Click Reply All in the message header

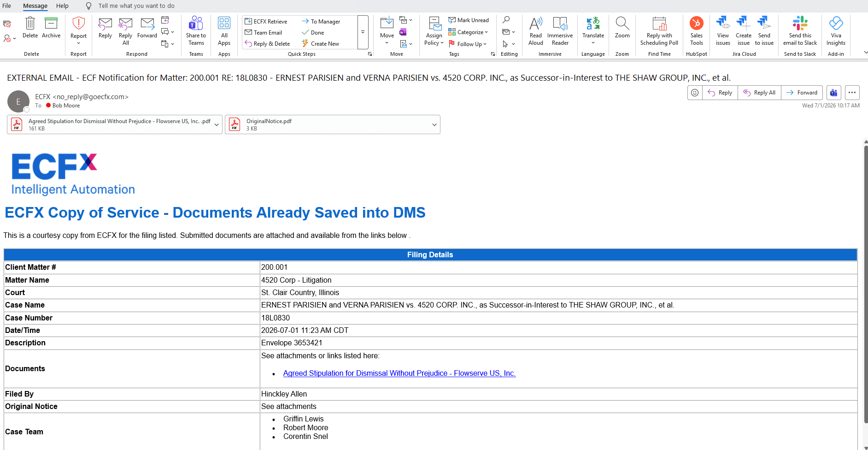point(759,93)
